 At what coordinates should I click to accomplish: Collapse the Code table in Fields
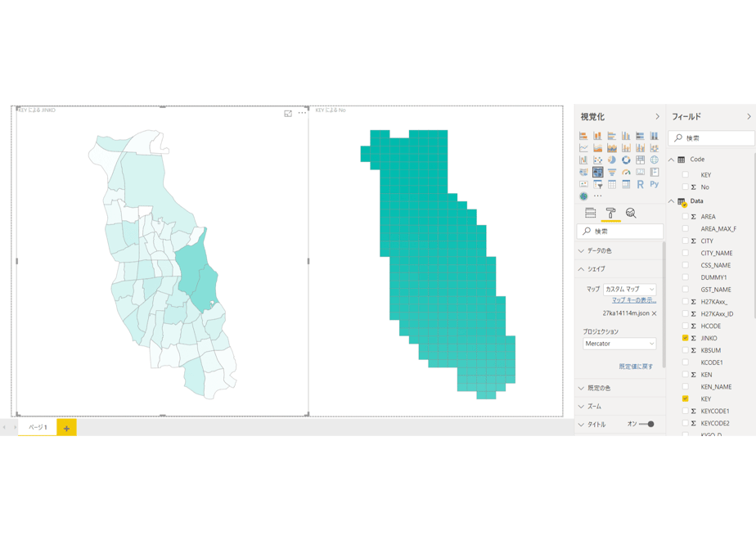click(x=671, y=160)
